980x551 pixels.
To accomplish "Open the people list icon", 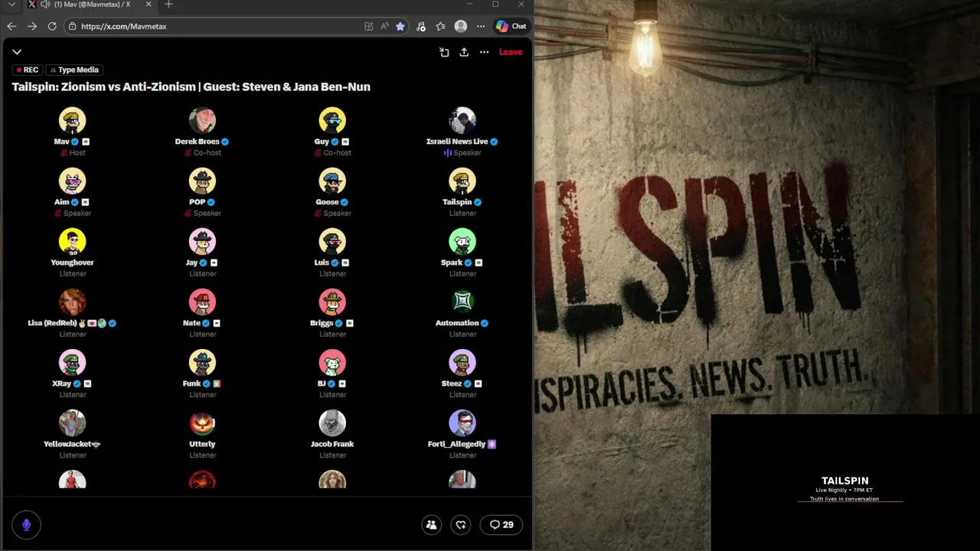I will point(432,525).
